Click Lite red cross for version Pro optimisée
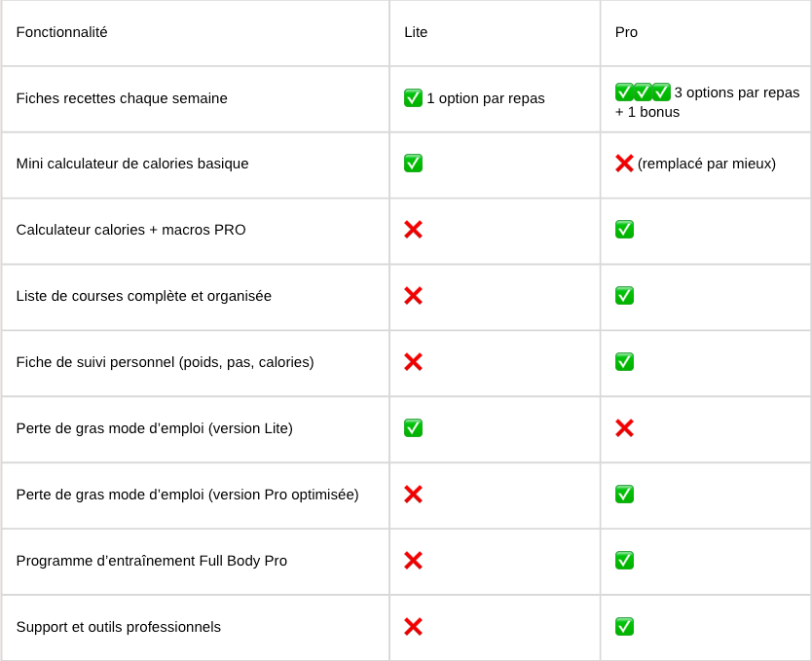 [413, 495]
